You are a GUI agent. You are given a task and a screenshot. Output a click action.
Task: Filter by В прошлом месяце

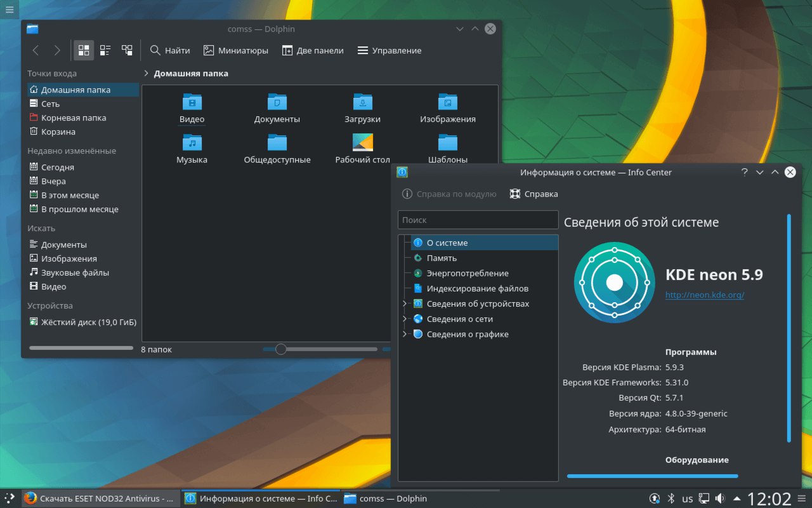pyautogui.click(x=83, y=210)
